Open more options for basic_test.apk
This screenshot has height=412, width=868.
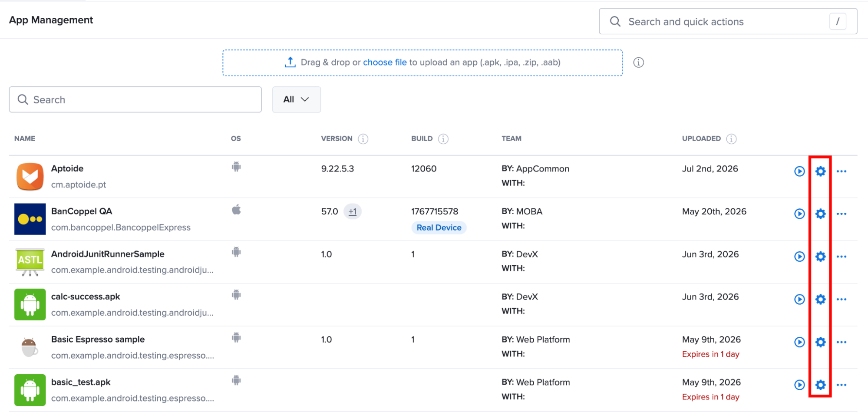pyautogui.click(x=841, y=385)
